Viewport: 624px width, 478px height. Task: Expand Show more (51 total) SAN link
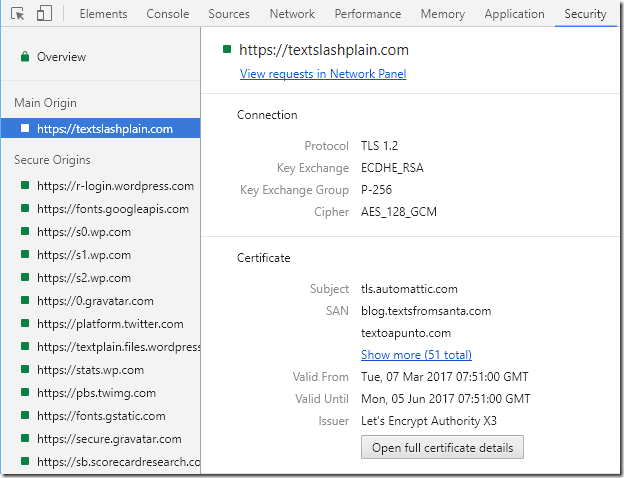pos(416,354)
